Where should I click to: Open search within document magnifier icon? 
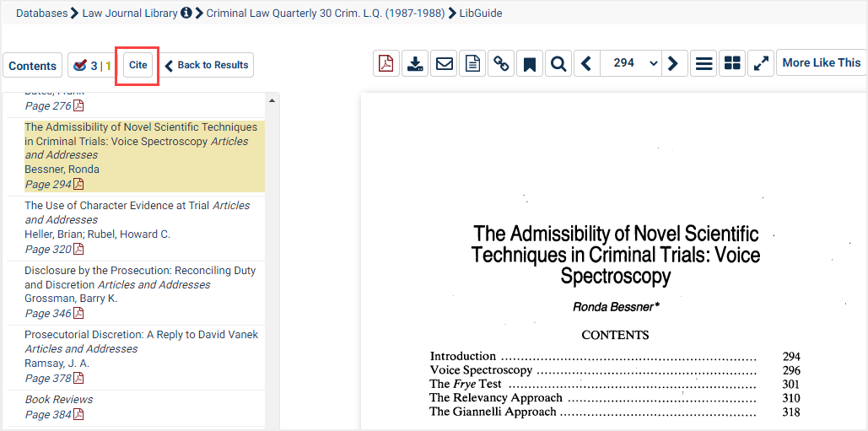point(558,63)
